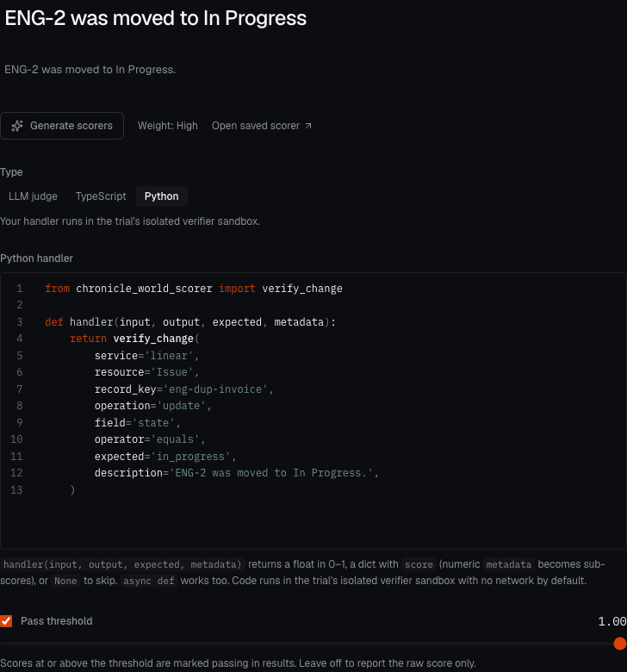Click inside the Python handler code editor
Screen dimensions: 627x672
pos(313,411)
